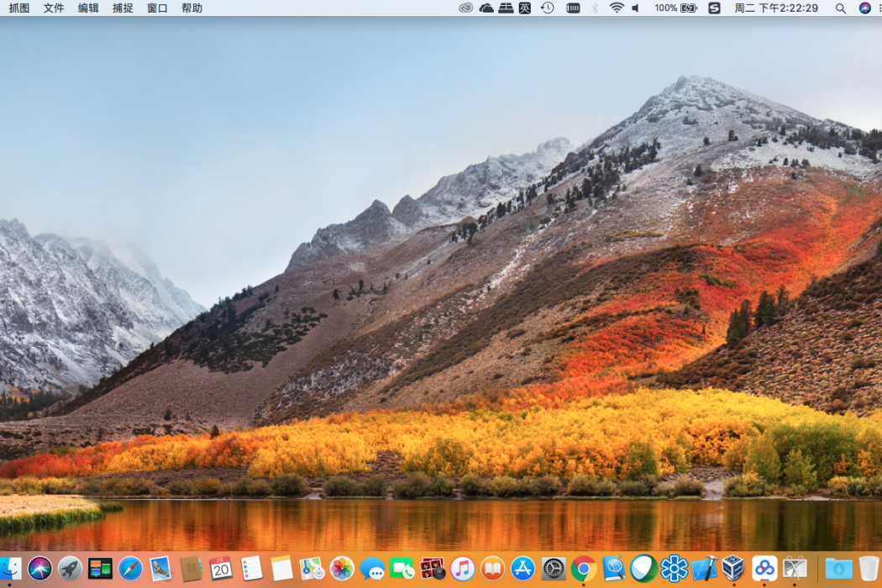Image resolution: width=882 pixels, height=588 pixels.
Task: Open the 英 input method menu
Action: [x=525, y=8]
